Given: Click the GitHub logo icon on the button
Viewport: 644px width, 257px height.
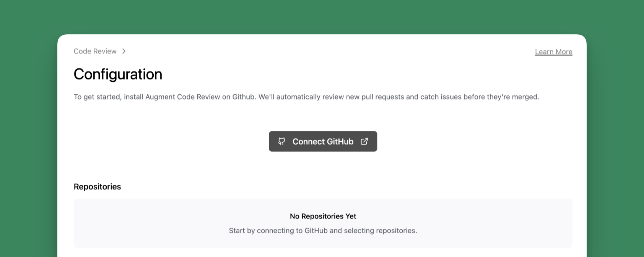Looking at the screenshot, I should pyautogui.click(x=281, y=141).
